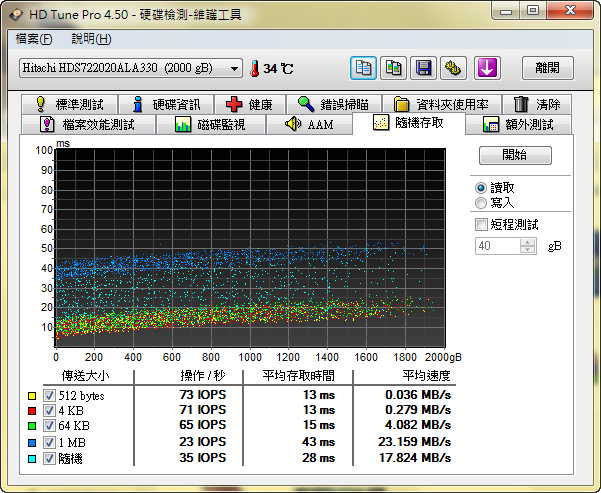Switch to the 健康 health tab

(250, 104)
